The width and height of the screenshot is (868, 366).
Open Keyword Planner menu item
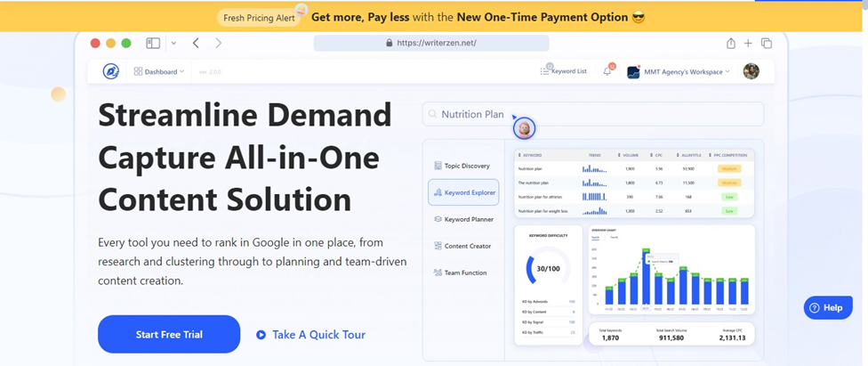tap(463, 219)
